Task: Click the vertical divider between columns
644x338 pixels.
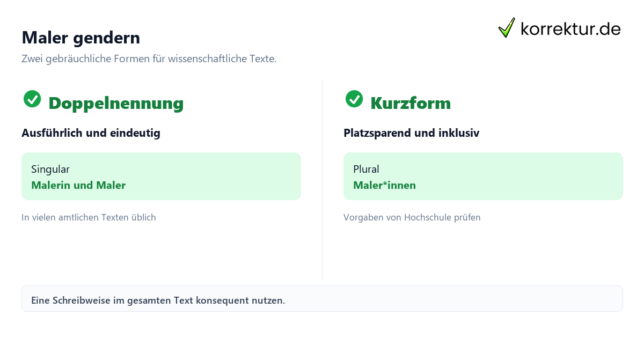Action: click(322, 180)
